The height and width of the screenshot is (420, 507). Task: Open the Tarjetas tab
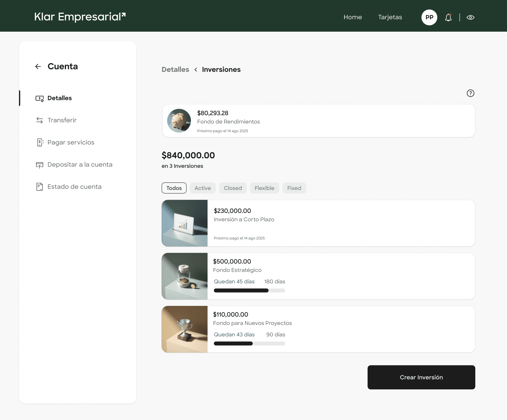click(x=390, y=17)
